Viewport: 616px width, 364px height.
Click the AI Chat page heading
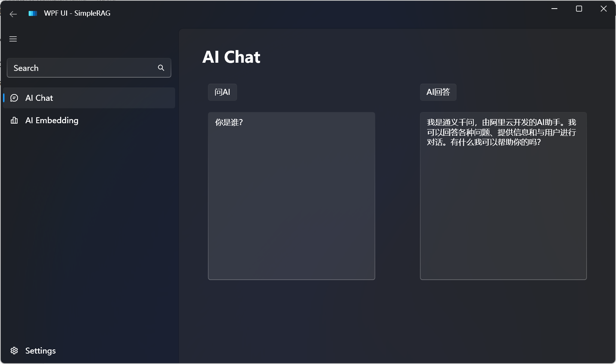231,57
